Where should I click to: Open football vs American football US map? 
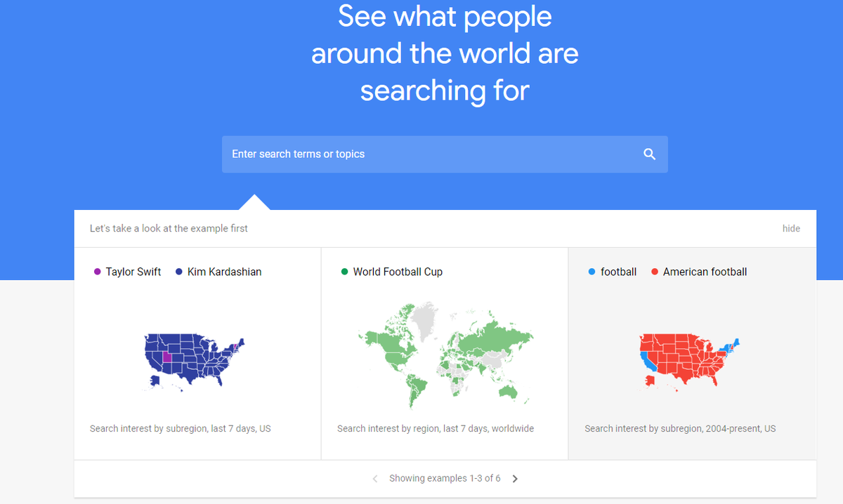point(689,359)
